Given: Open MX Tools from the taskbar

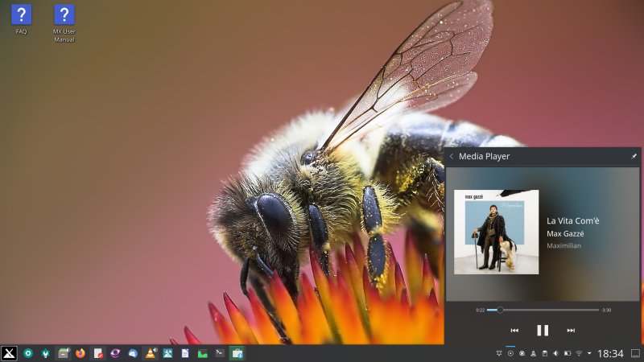Looking at the screenshot, I should pos(167,353).
